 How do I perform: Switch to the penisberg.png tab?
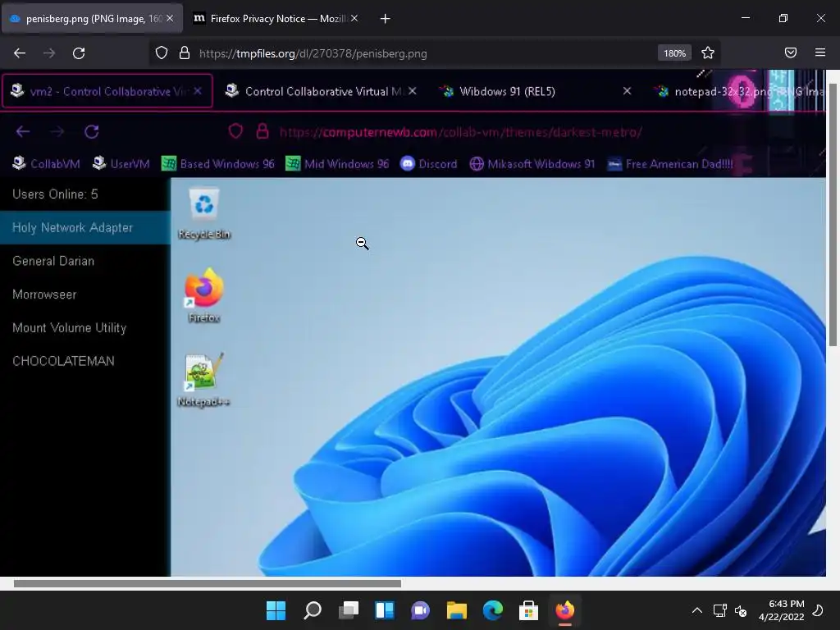(x=92, y=18)
